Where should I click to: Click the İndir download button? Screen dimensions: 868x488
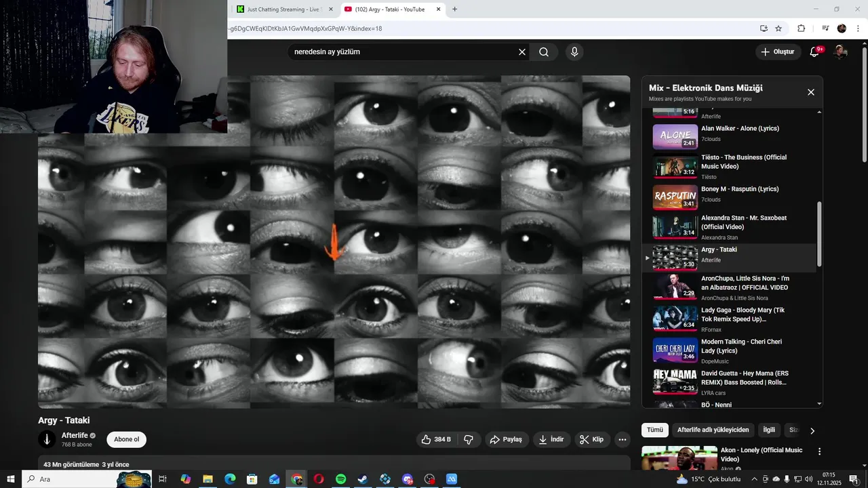pyautogui.click(x=551, y=439)
